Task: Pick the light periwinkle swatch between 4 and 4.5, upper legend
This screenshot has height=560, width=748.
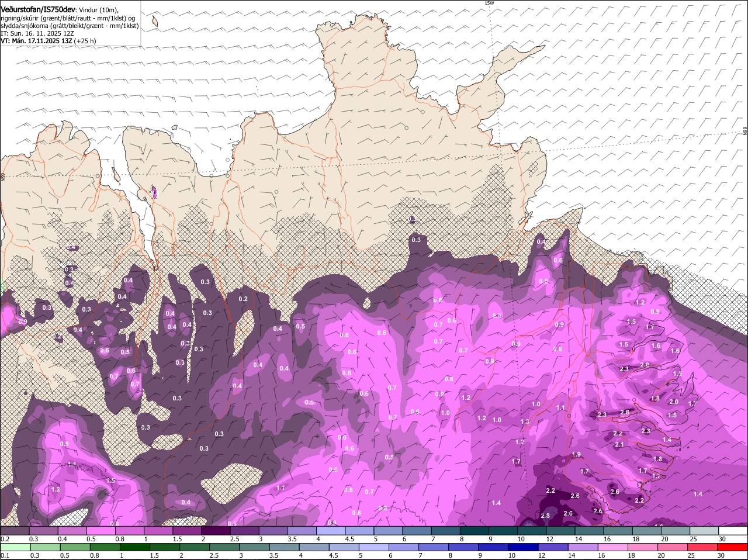Action: pos(331,531)
